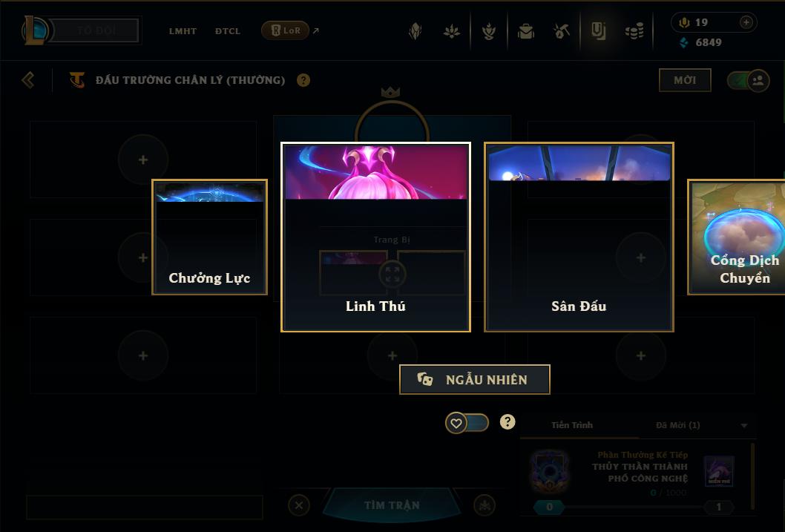Expand the Đã Mời dropdown arrow
Viewport: 785px width, 532px height.
coord(744,425)
